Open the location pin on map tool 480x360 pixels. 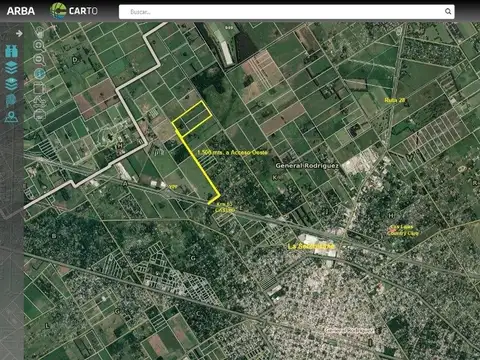[x=11, y=117]
